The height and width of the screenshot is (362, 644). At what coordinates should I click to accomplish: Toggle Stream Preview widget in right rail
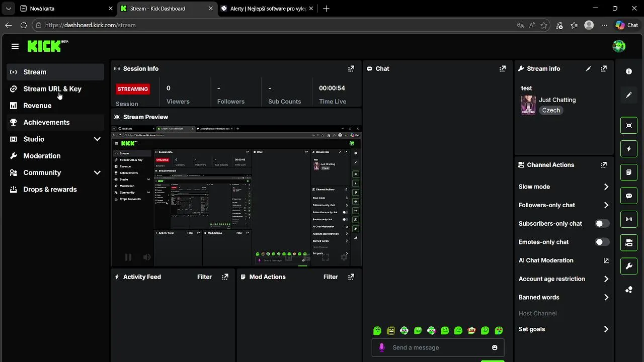click(629, 125)
